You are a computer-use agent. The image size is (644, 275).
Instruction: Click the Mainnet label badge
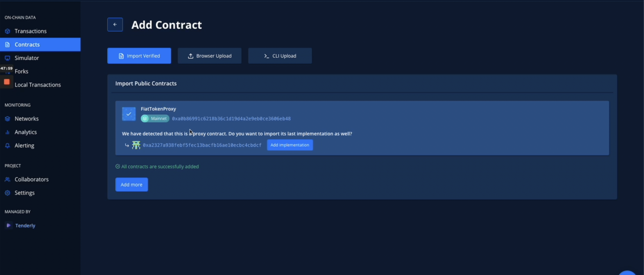pyautogui.click(x=155, y=118)
